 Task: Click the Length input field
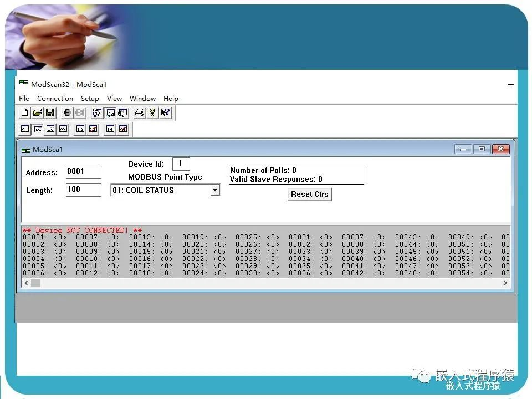pos(84,190)
